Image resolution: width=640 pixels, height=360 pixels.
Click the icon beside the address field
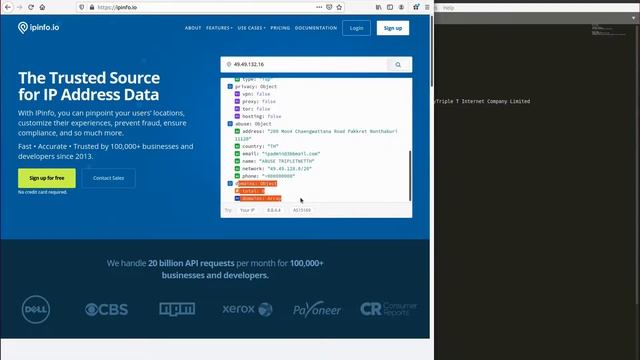point(237,131)
